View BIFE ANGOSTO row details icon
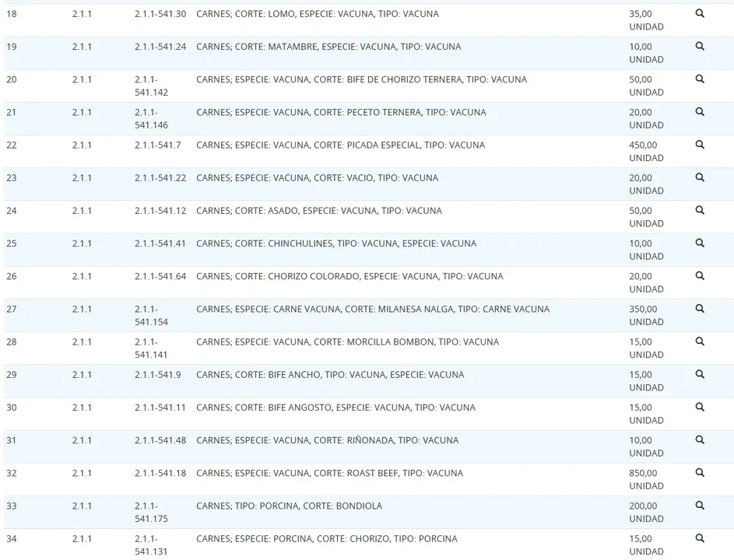Viewport: 734px width, 560px height. (700, 407)
